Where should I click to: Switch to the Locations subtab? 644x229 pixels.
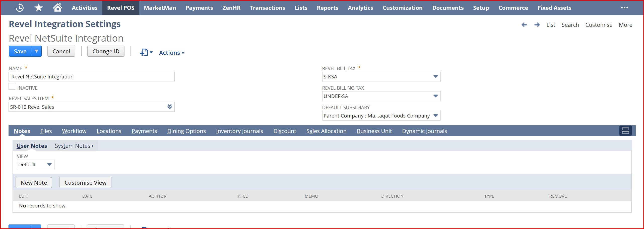point(109,131)
